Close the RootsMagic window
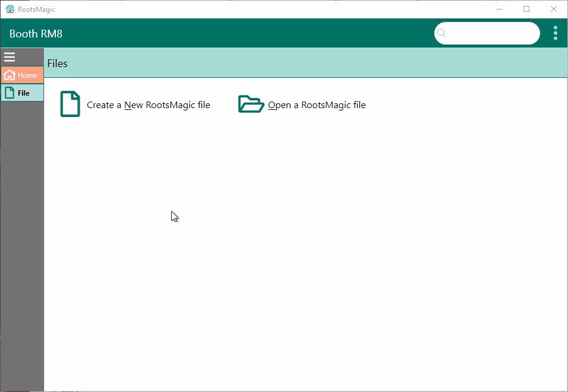Viewport: 568px width, 392px height. (554, 9)
